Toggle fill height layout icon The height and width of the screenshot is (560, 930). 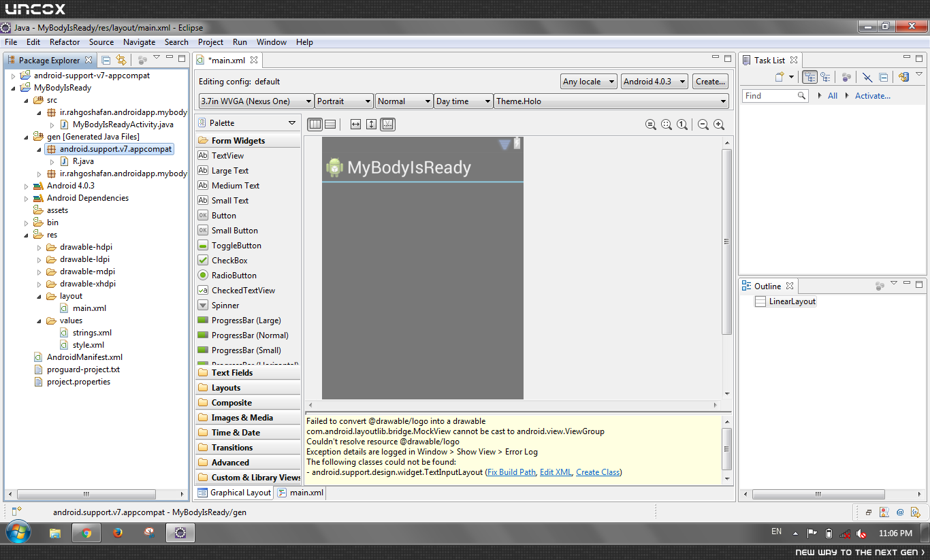click(x=371, y=125)
